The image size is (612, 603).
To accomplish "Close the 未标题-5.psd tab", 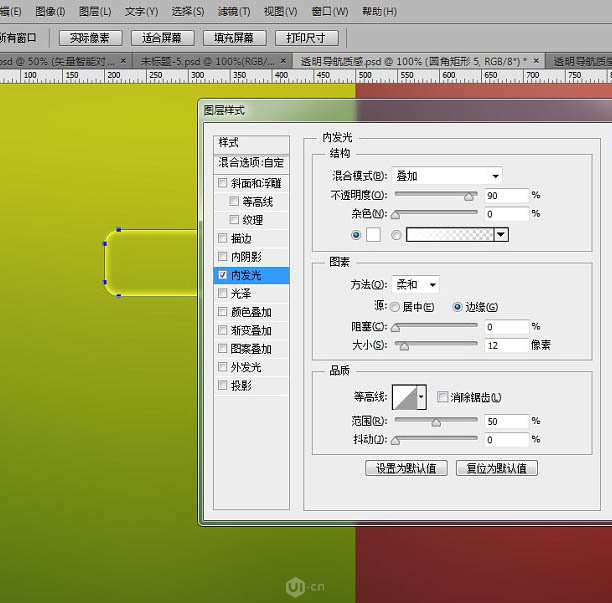I will coord(283,60).
